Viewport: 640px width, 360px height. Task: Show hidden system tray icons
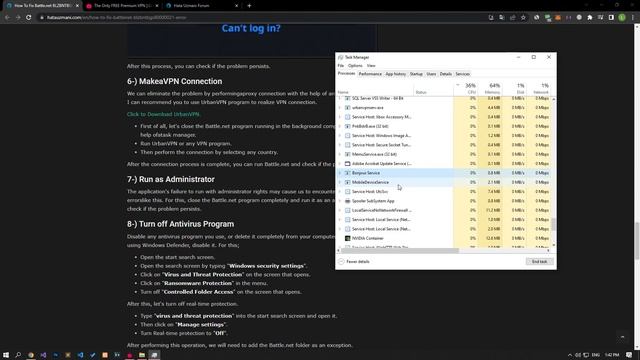[x=570, y=355]
